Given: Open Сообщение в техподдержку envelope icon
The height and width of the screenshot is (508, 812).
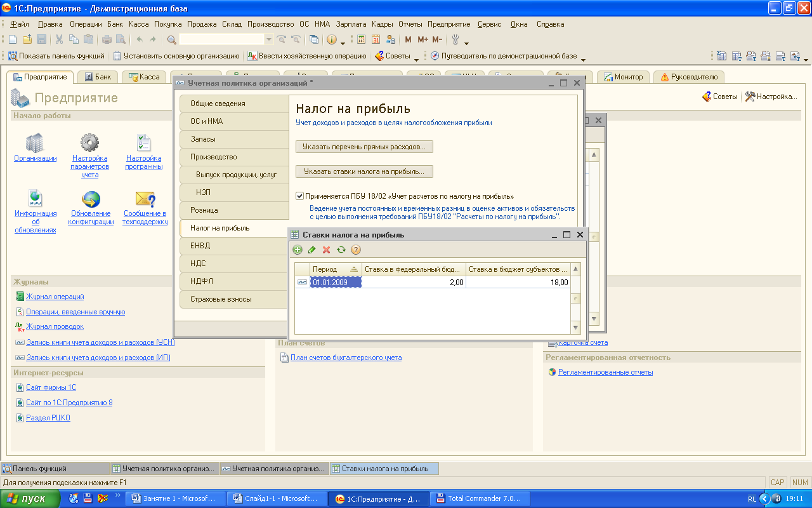Looking at the screenshot, I should click(x=145, y=198).
